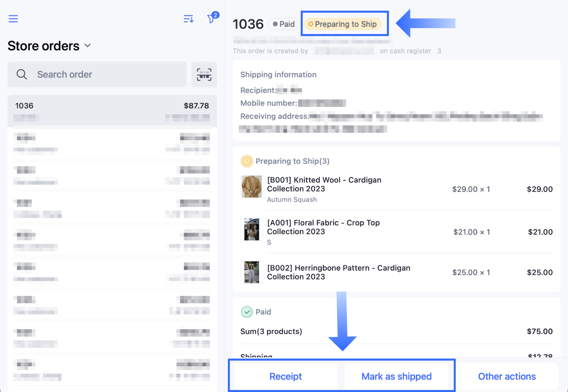The width and height of the screenshot is (568, 392).
Task: Open the order filter icon
Action: pos(211,18)
